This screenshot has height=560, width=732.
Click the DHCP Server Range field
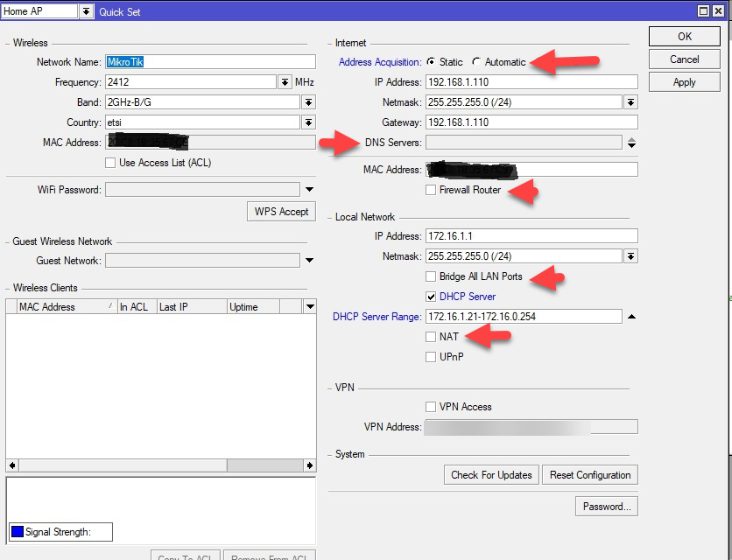click(x=524, y=317)
